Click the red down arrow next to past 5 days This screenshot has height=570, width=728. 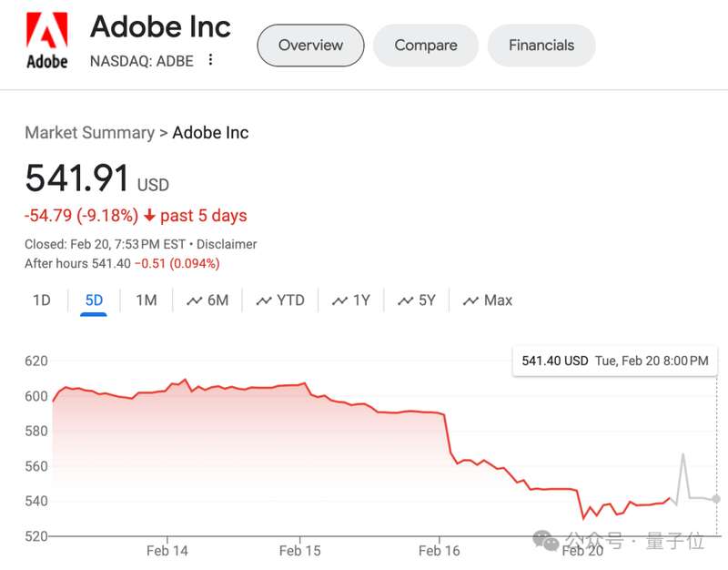150,216
